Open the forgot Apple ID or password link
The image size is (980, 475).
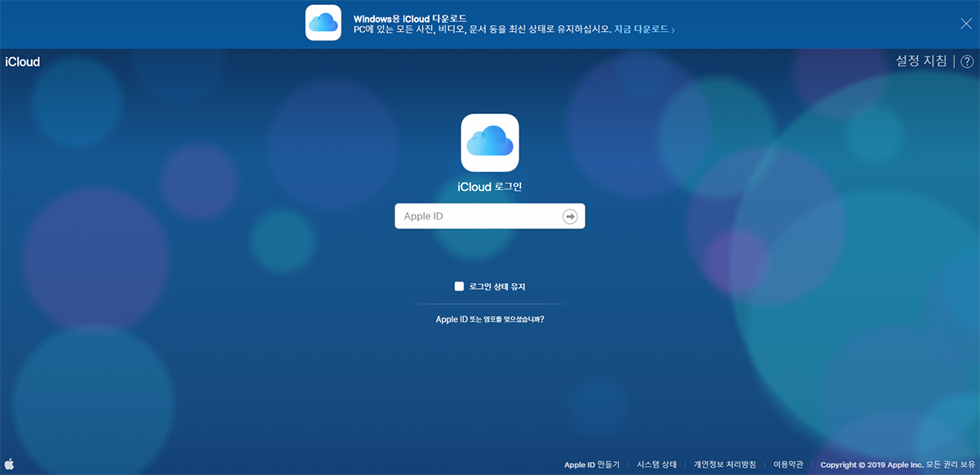tap(490, 320)
